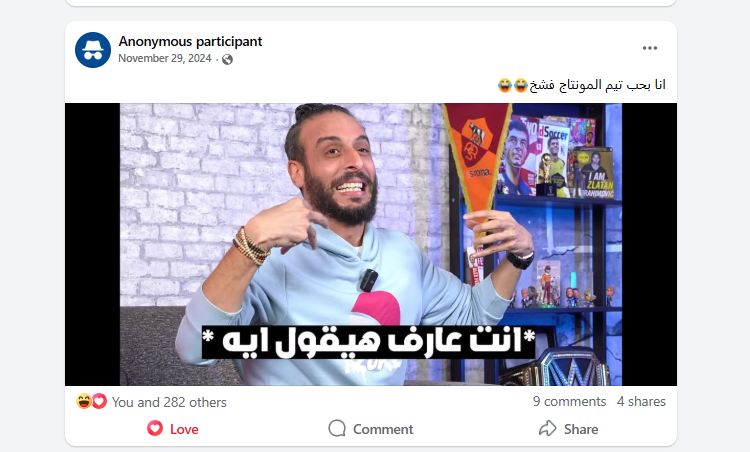The height and width of the screenshot is (452, 750).
Task: Click the heart reaction icon in reaction summary
Action: pyautogui.click(x=99, y=401)
